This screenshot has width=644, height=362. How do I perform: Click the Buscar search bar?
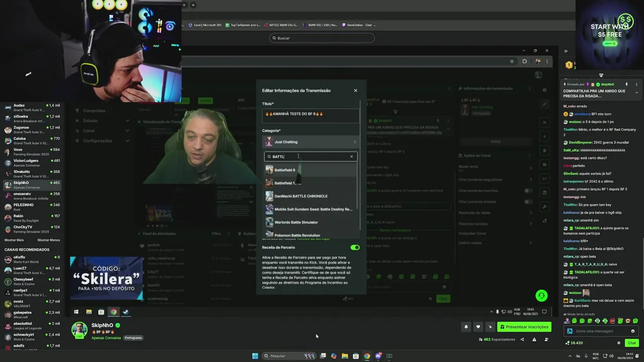(x=322, y=38)
